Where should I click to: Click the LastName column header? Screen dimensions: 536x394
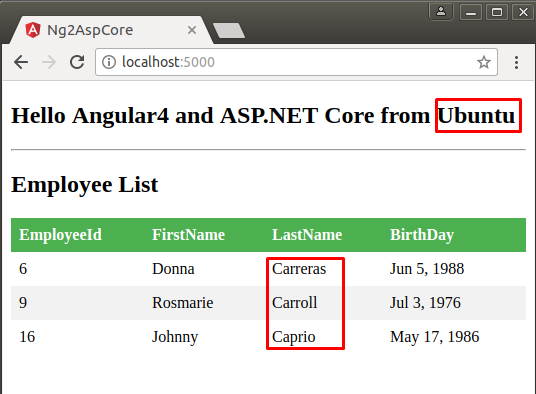(x=307, y=235)
